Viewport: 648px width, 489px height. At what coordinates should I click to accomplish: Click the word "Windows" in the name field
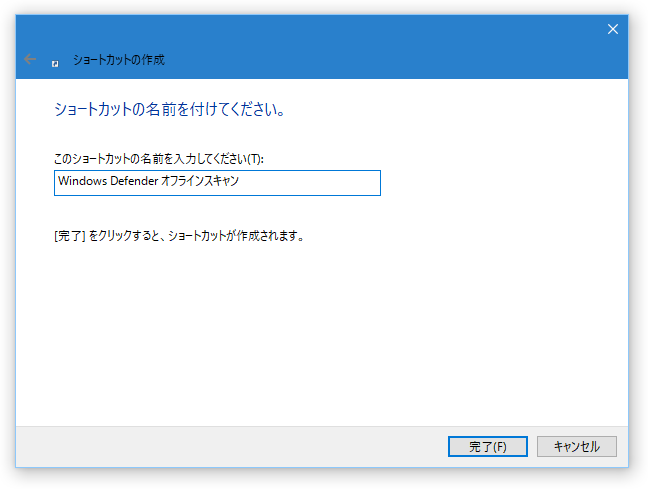coord(83,181)
